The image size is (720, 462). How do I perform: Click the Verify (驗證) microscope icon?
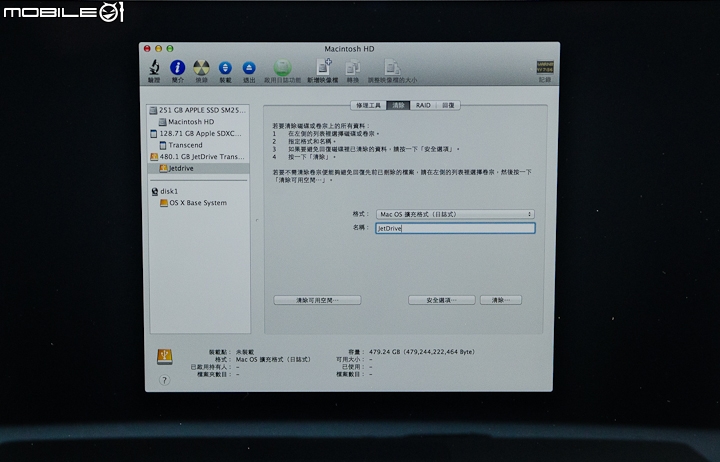coord(154,68)
